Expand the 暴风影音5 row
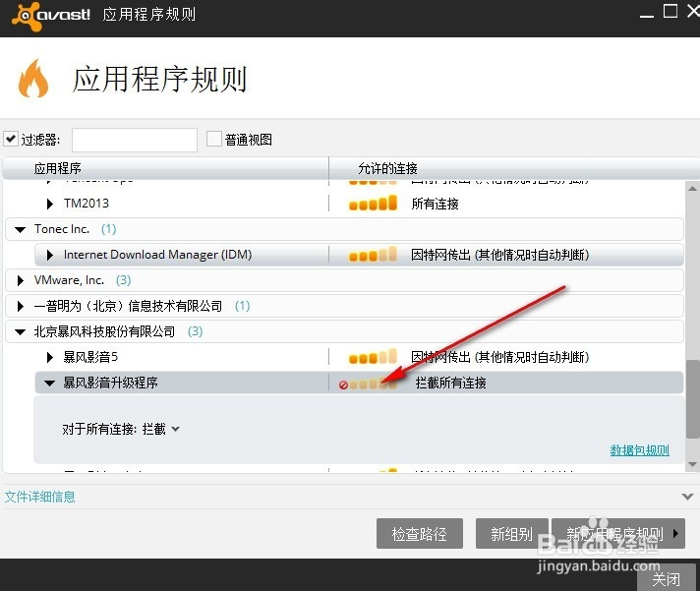The image size is (700, 591). 49,357
